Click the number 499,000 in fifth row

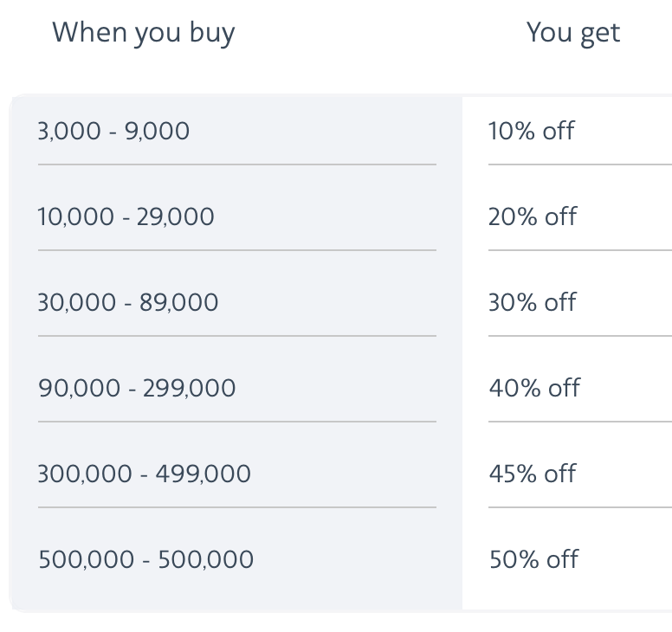click(x=203, y=474)
